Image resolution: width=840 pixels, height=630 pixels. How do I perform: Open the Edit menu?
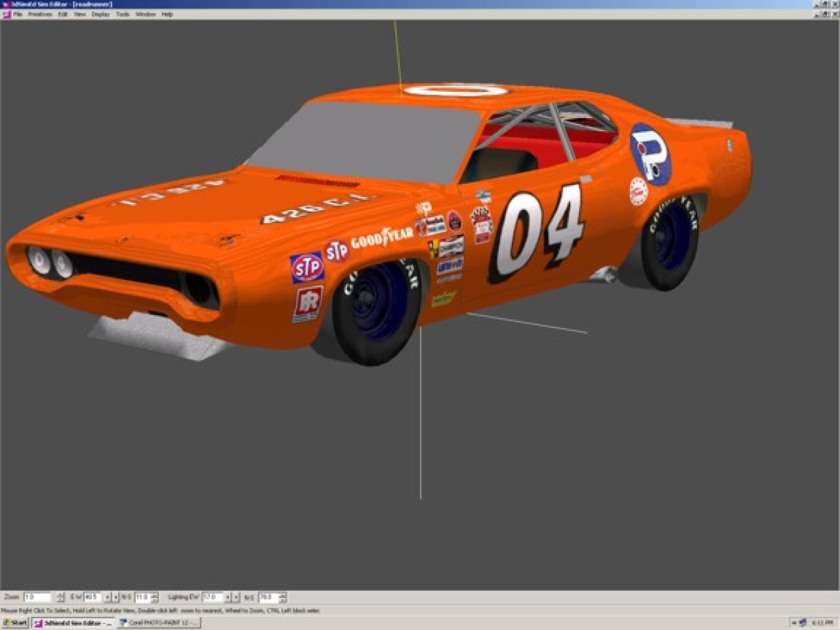[x=63, y=14]
